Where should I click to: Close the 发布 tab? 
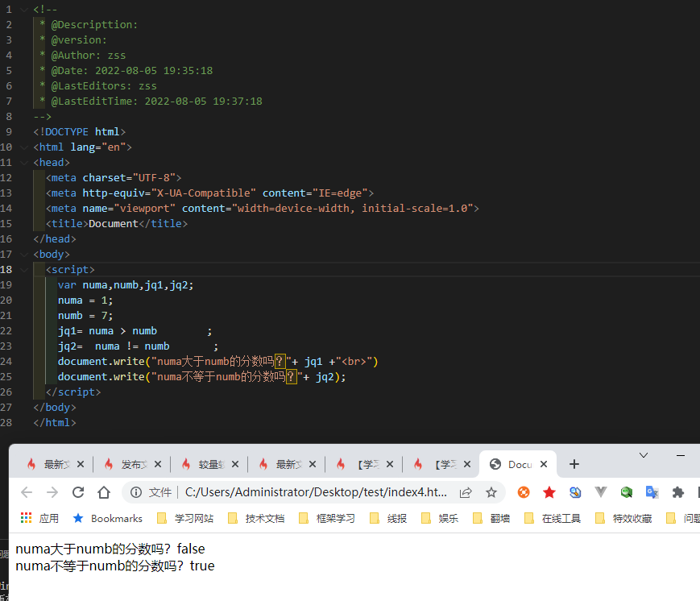click(x=158, y=464)
